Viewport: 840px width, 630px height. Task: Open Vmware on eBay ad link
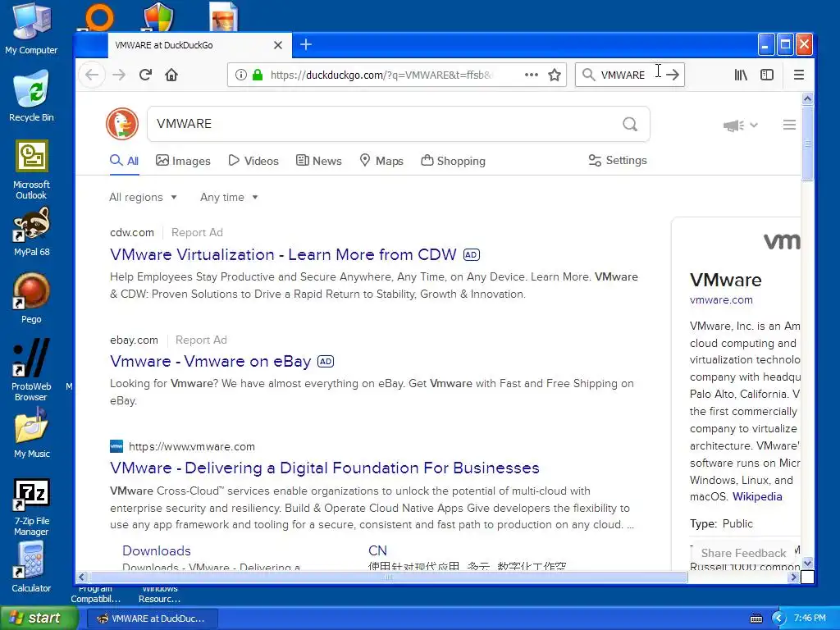coord(211,361)
